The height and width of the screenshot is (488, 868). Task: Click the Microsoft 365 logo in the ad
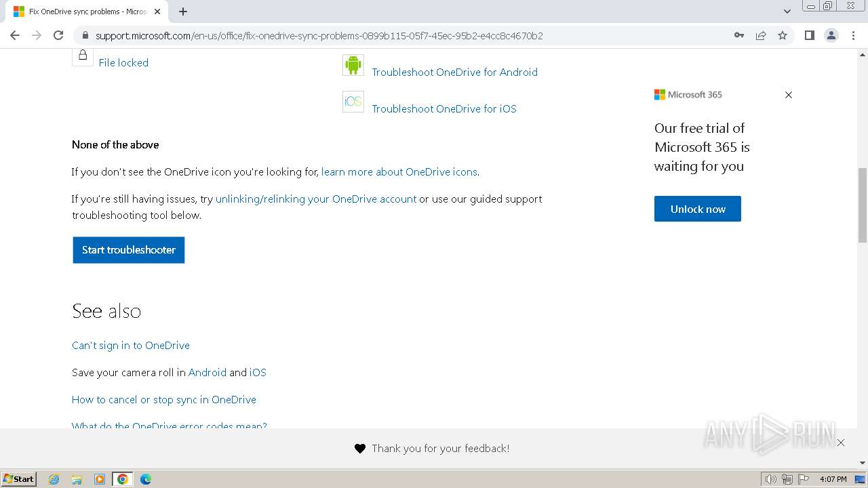pyautogui.click(x=688, y=95)
